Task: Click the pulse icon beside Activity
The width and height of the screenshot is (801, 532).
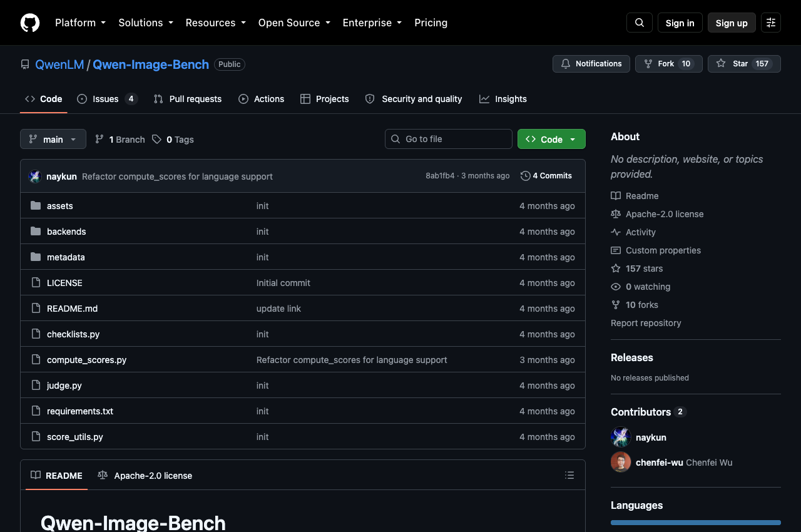Action: click(x=616, y=232)
